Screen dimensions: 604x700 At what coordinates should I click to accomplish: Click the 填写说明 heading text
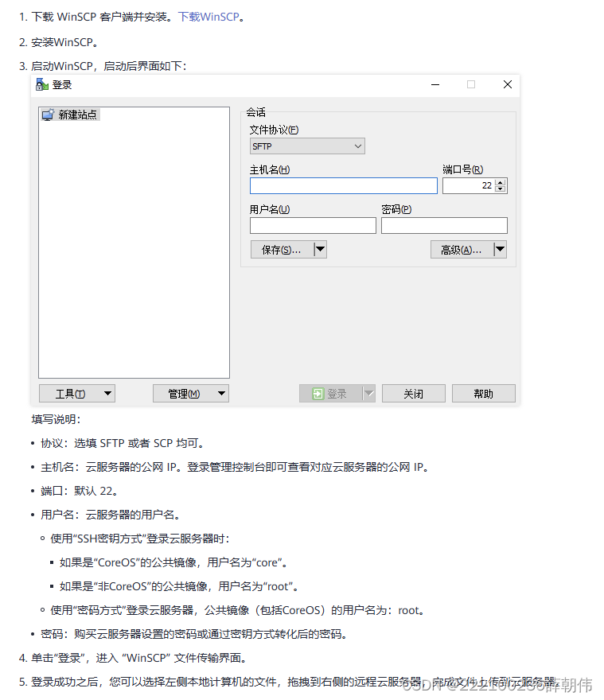tap(56, 419)
